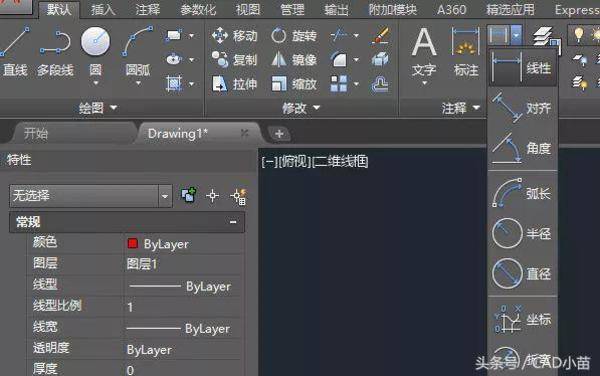Activate the Rotate (旋转) tool
The height and width of the screenshot is (376, 600).
click(x=294, y=36)
